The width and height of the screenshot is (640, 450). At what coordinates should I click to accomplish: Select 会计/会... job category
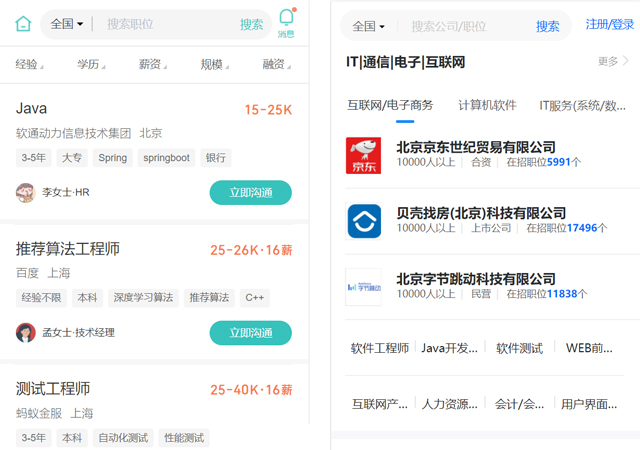[x=519, y=404]
